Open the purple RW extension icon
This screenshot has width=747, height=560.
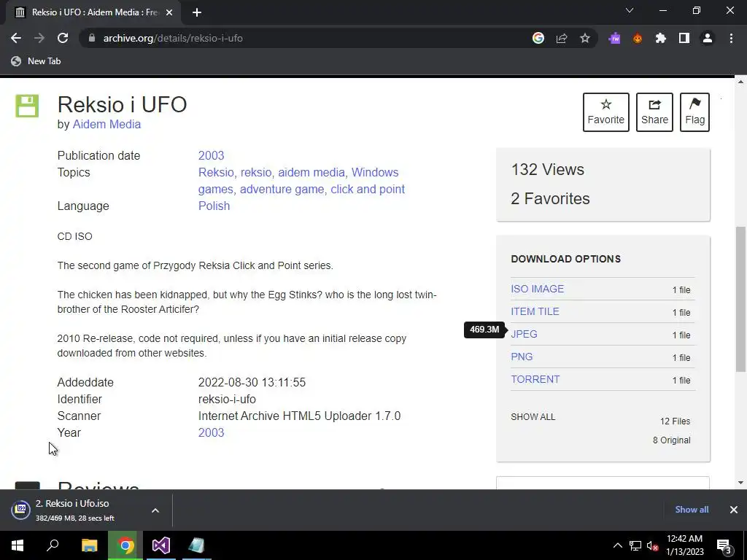(x=614, y=38)
